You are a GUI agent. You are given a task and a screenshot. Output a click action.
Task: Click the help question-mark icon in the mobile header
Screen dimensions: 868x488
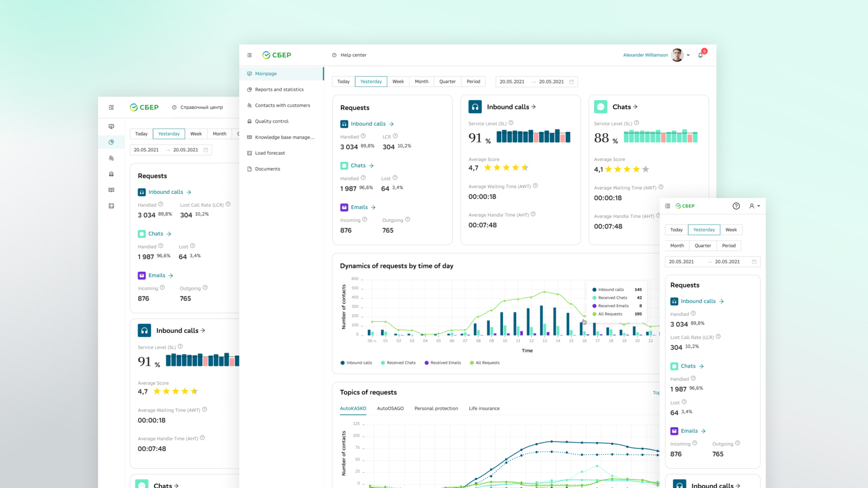[736, 206]
